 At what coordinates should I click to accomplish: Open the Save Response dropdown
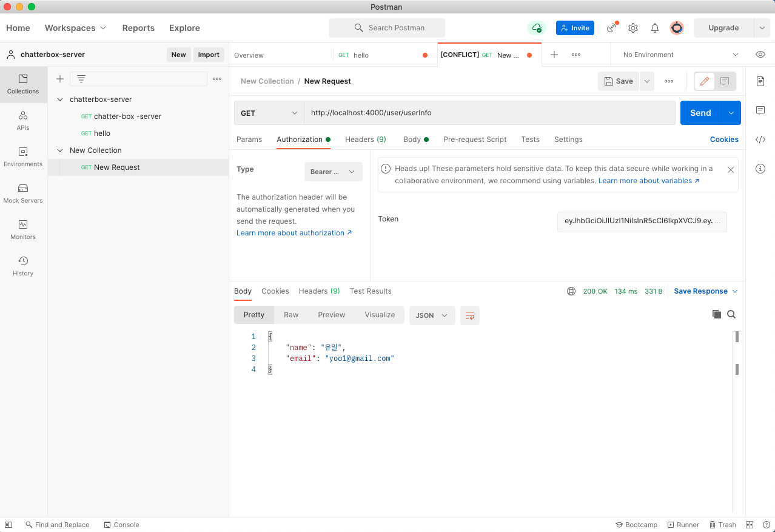point(706,291)
